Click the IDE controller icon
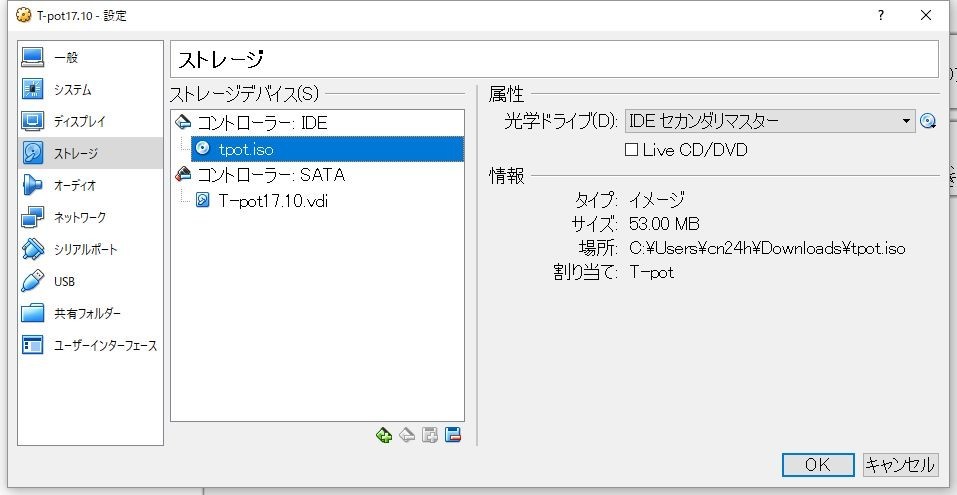Viewport: 957px width, 495px height. pyautogui.click(x=182, y=123)
